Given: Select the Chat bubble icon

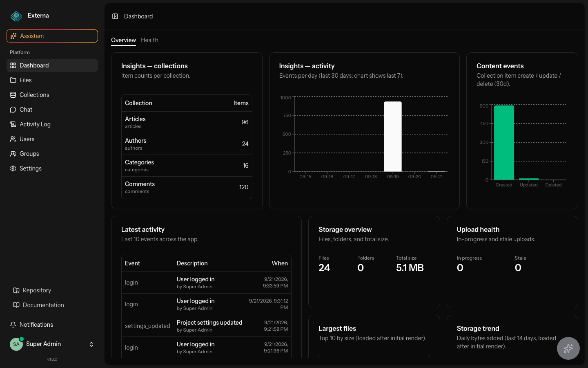Looking at the screenshot, I should click(x=13, y=110).
